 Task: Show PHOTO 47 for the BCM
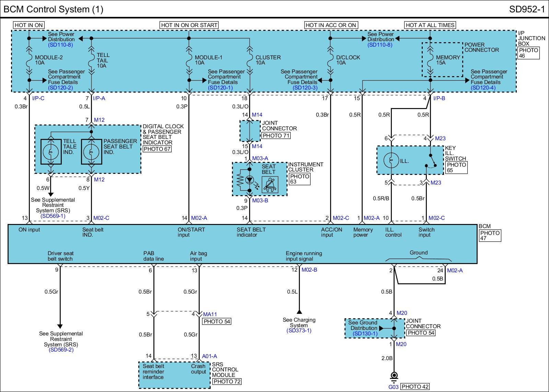coord(490,236)
